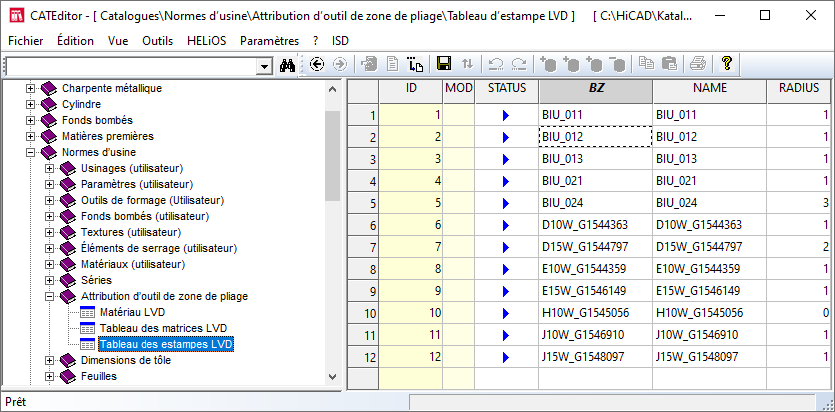The image size is (835, 412).
Task: Click the save floppy disk icon
Action: 444,64
